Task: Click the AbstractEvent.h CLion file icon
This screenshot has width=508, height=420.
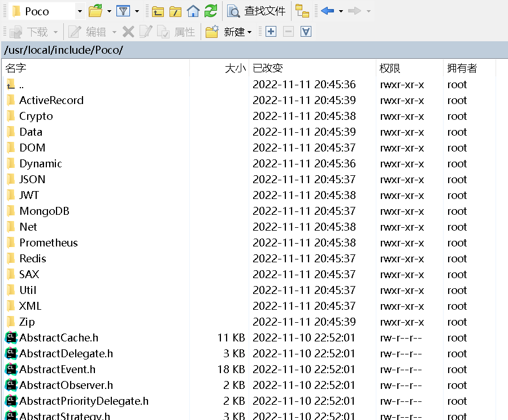Action: pyautogui.click(x=11, y=370)
